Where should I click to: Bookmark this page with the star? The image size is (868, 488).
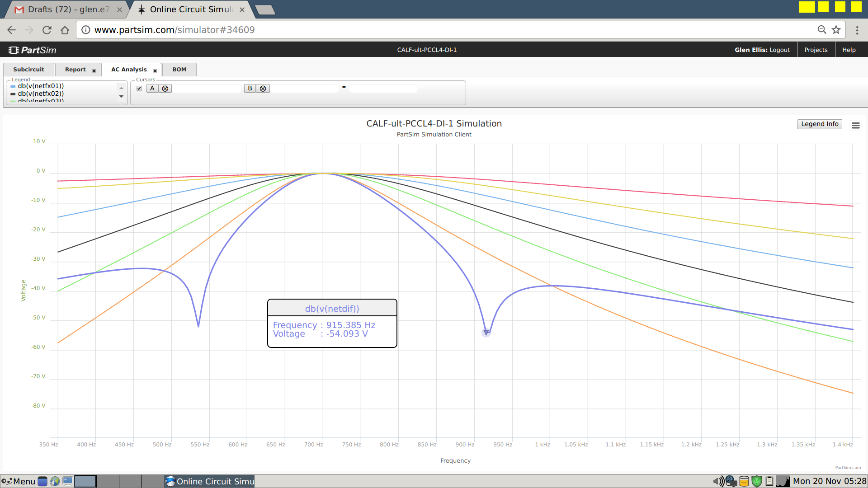point(836,30)
